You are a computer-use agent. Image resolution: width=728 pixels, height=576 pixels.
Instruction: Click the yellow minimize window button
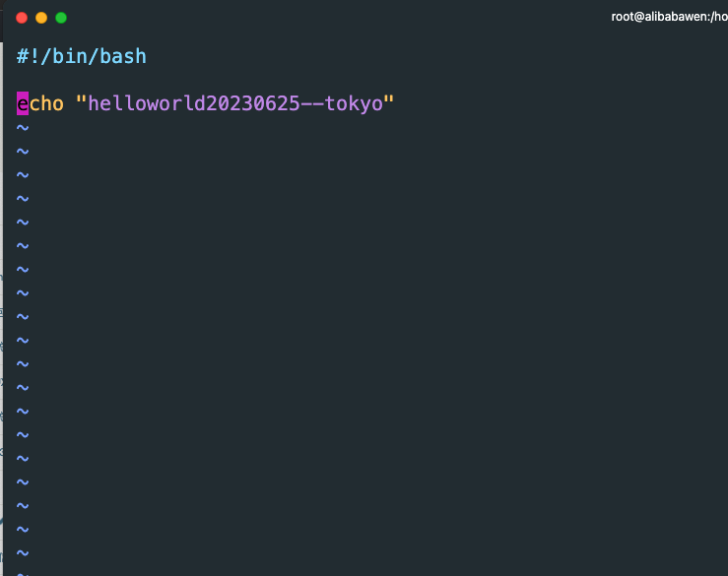click(x=41, y=18)
